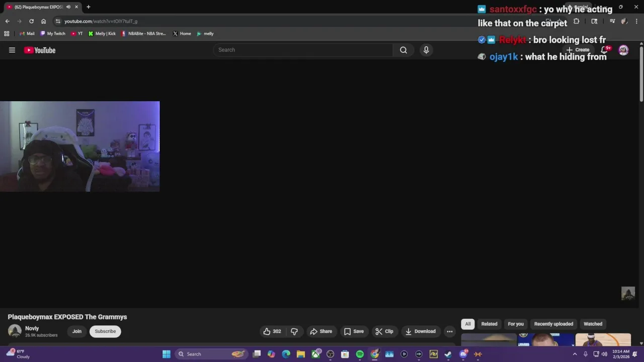Subscribe to the Novly channel

click(105, 331)
